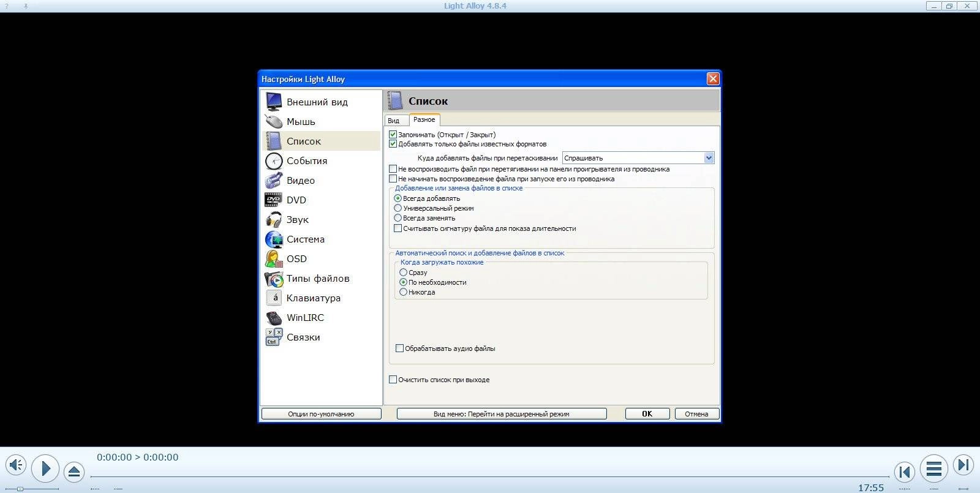This screenshot has width=980, height=493.
Task: Click the 0:00:00 > 0:00:00 time display
Action: [138, 457]
